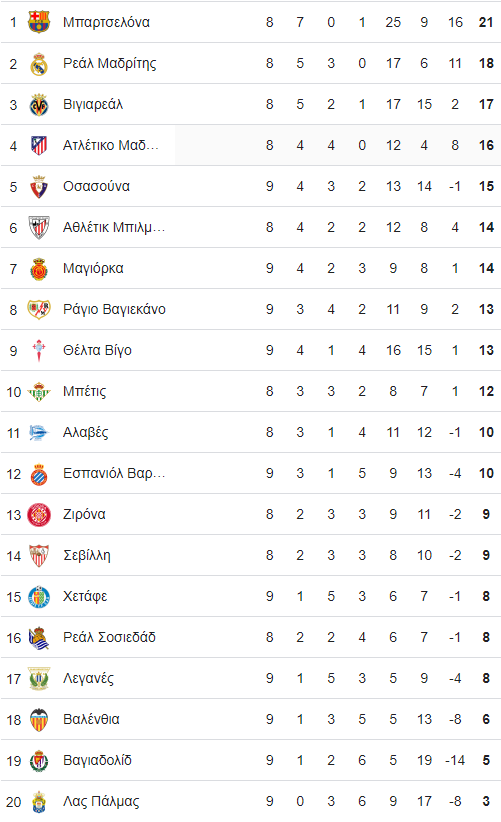Open the Ράγιο Βαγιεκάνο team link
The height and width of the screenshot is (822, 501).
pos(114,309)
